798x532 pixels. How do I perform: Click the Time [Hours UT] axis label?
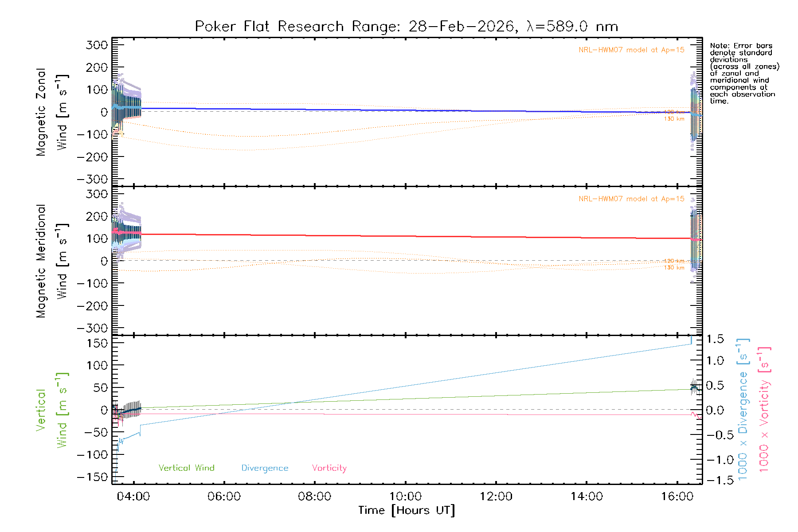pos(407,511)
